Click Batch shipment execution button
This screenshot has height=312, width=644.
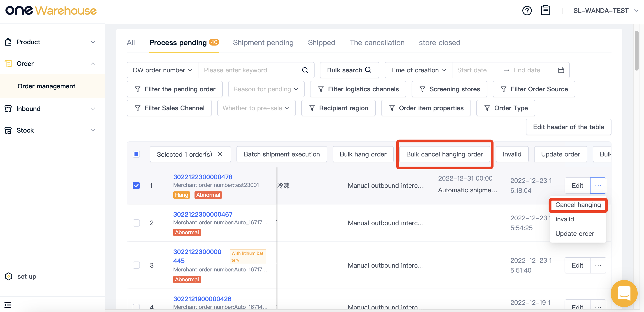pos(282,154)
